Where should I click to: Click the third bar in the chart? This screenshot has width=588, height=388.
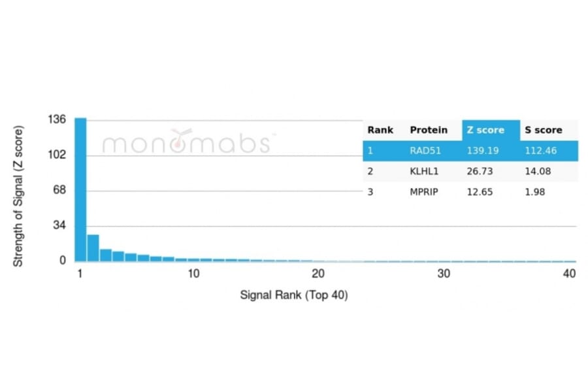tap(105, 255)
